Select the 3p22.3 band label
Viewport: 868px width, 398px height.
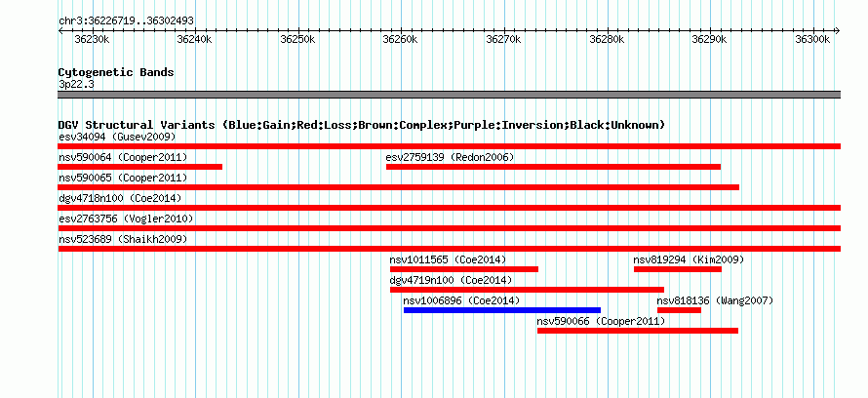point(76,84)
